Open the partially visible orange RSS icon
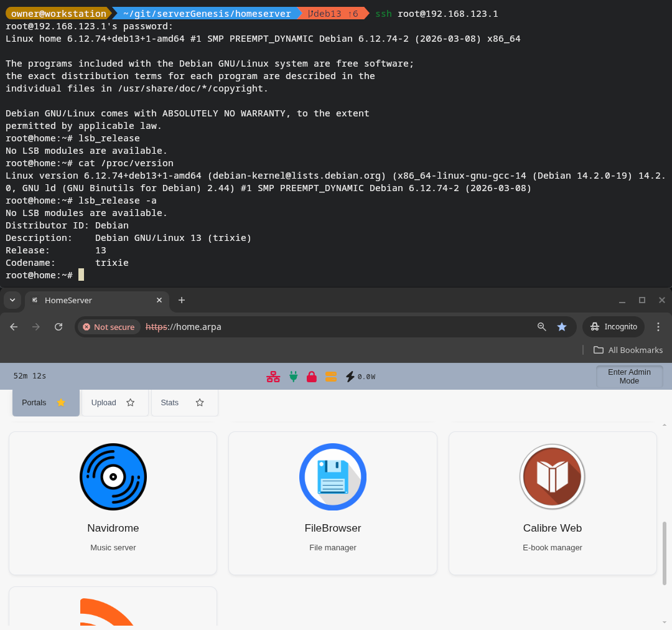This screenshot has height=630, width=672. 107,611
